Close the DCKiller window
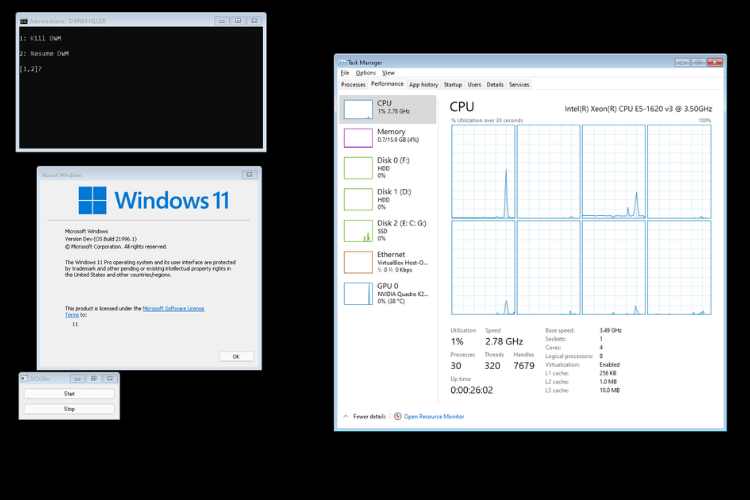750x500 pixels. coord(110,378)
